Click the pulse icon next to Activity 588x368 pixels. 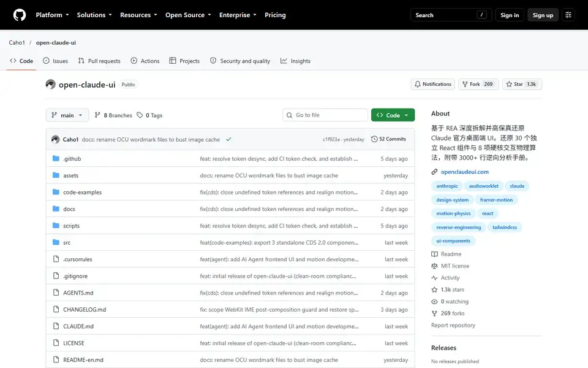point(434,278)
